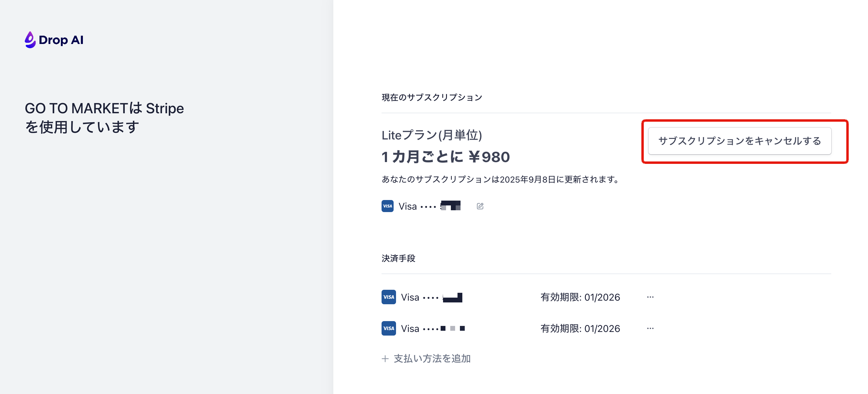Click the 有効期限: 01/2026 of first card
The image size is (868, 394).
pos(580,297)
